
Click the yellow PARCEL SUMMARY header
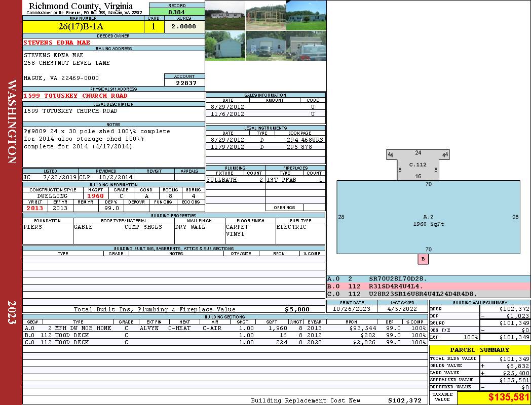click(480, 350)
